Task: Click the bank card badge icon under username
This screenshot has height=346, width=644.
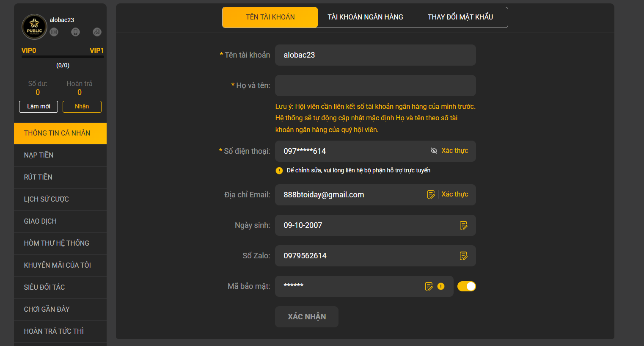Action: [97, 32]
